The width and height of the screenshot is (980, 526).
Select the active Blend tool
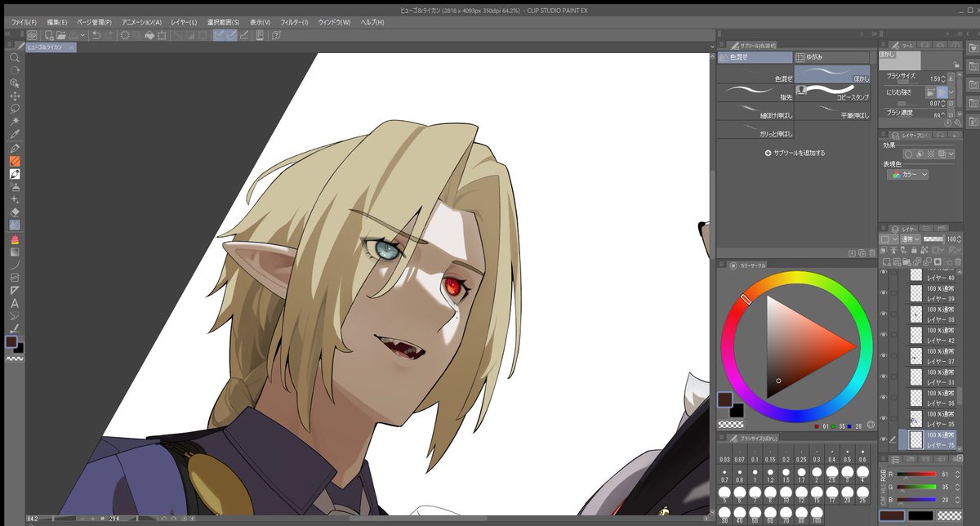pyautogui.click(x=15, y=225)
